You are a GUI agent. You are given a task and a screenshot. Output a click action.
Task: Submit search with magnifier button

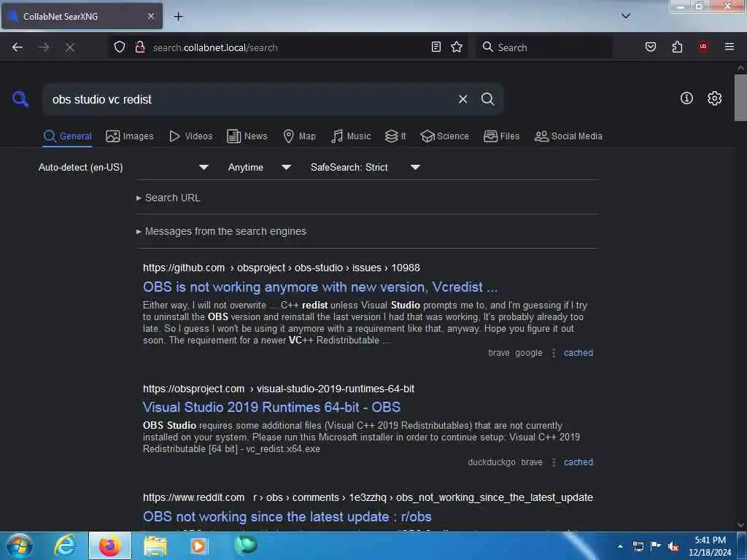pos(487,99)
